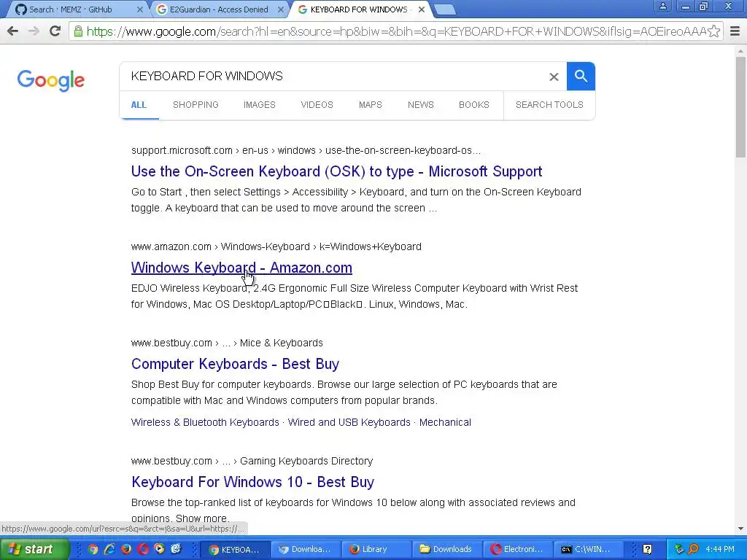Close the E2Guardian Access Denied tab

point(281,9)
